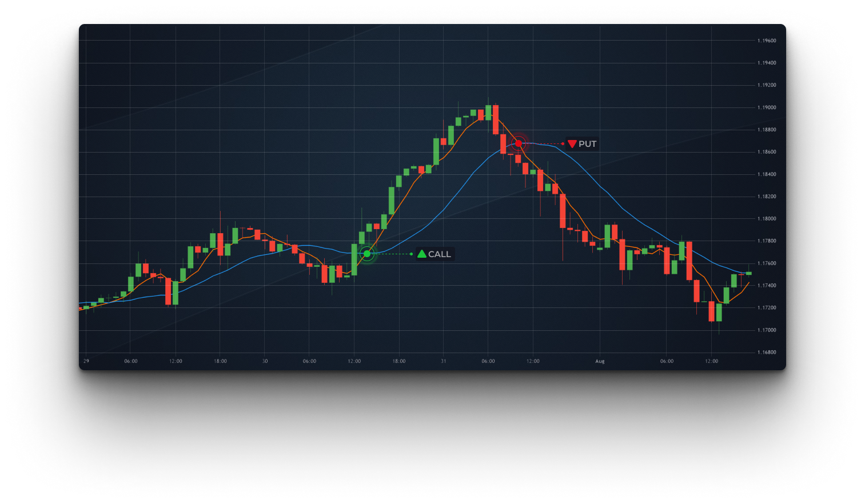The height and width of the screenshot is (504, 865).
Task: Click the 1.18600 price axis label
Action: [767, 152]
